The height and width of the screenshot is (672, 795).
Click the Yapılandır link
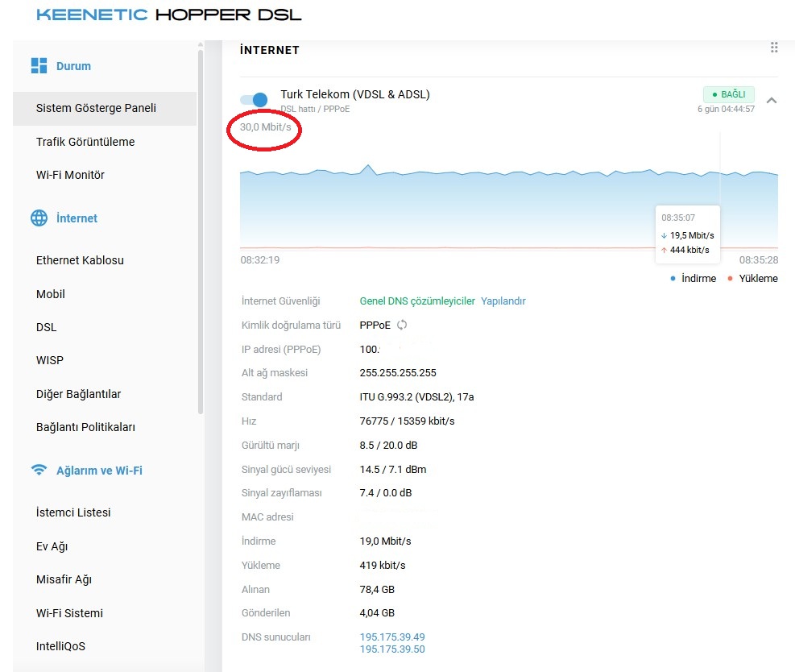click(x=503, y=301)
